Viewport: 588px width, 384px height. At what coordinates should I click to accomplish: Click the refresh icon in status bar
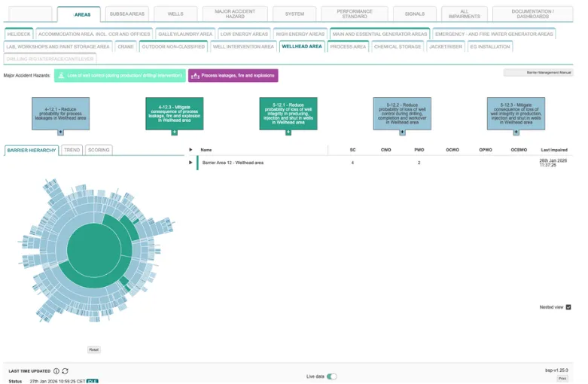(65, 371)
